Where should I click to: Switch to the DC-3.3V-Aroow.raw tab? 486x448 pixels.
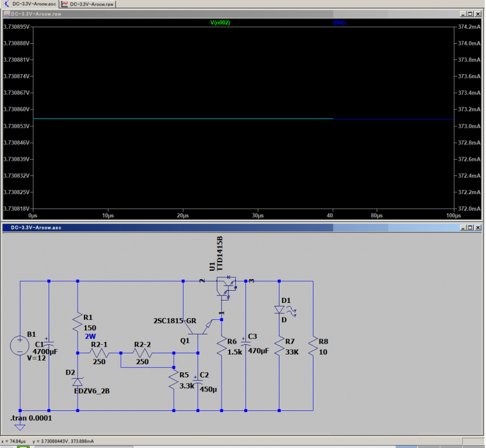pos(89,4)
